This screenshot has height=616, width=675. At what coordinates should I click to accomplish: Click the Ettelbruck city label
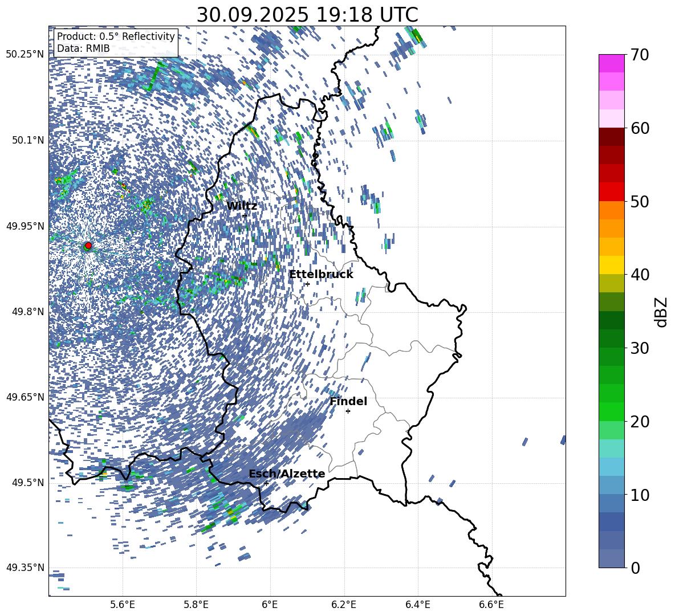pyautogui.click(x=321, y=275)
